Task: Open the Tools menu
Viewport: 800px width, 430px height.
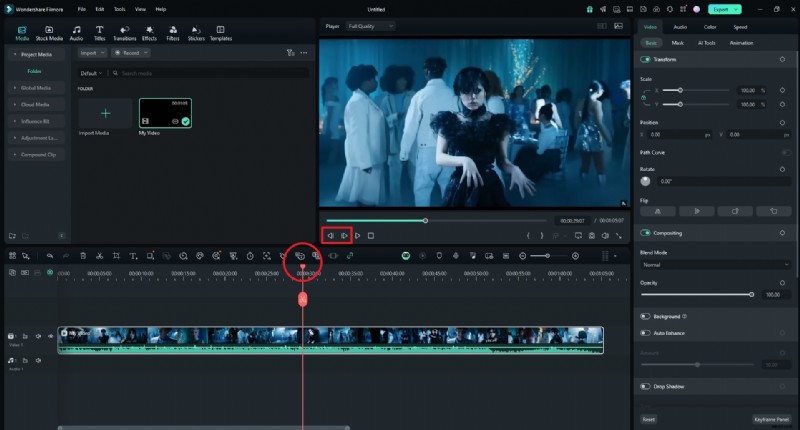Action: pyautogui.click(x=119, y=9)
